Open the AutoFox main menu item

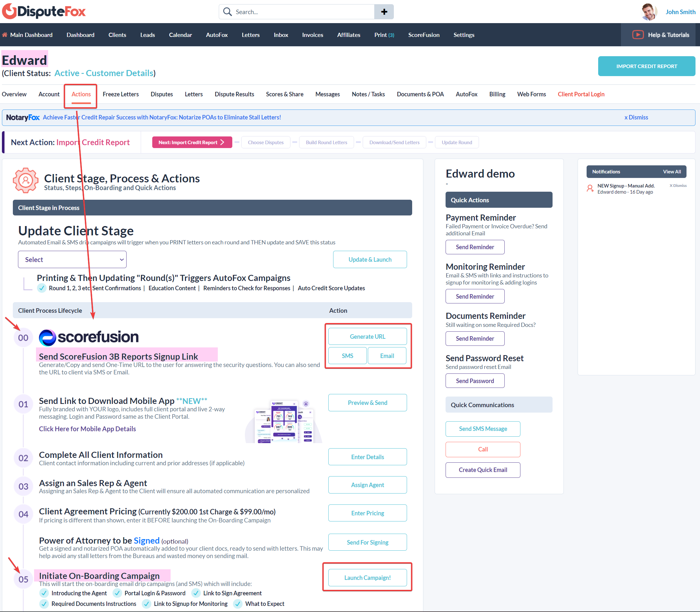point(217,35)
